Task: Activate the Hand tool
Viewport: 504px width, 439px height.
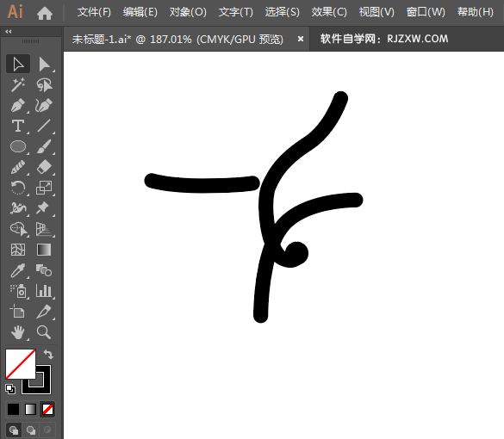Action: [x=18, y=332]
